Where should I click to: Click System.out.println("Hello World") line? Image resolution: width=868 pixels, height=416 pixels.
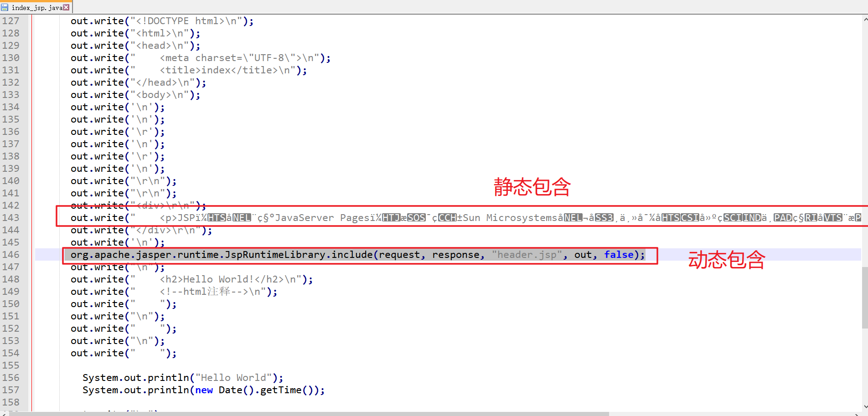[183, 378]
